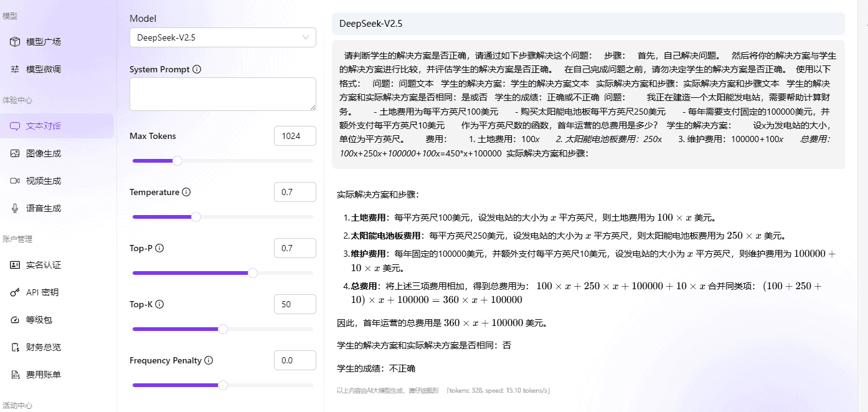Click the Top-K info icon
This screenshot has height=412, width=868.
coord(161,304)
